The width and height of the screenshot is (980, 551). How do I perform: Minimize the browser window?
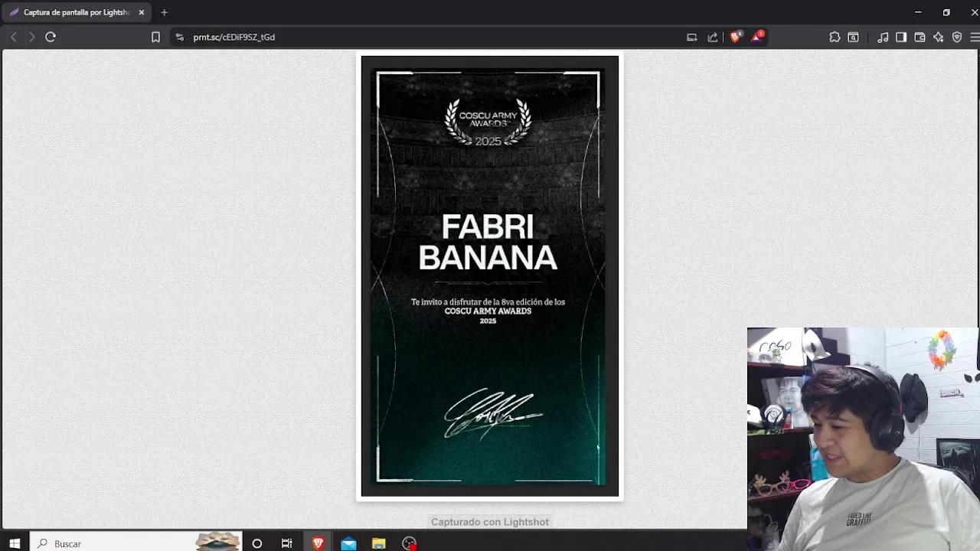[x=918, y=12]
